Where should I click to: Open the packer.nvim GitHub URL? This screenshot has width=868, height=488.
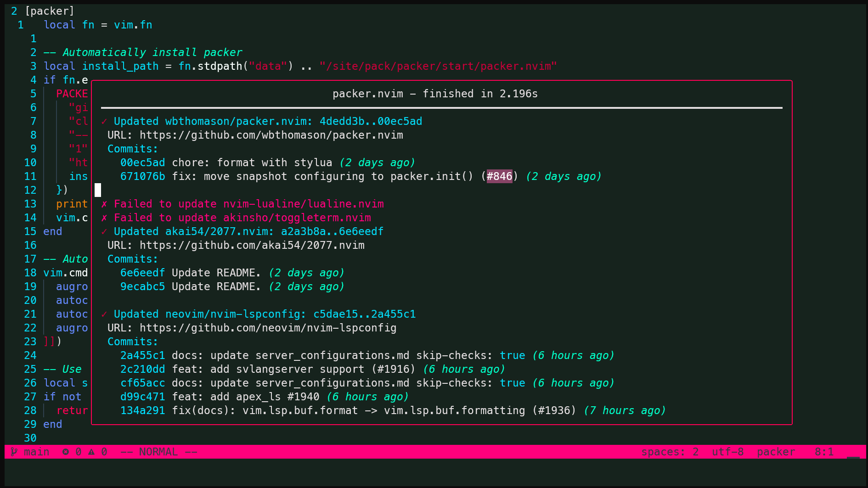tap(271, 135)
